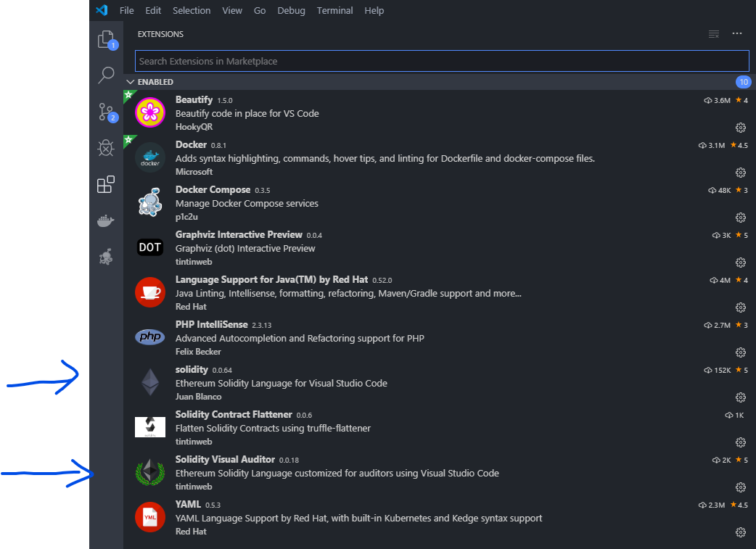Click the enabled count badge 10

(743, 82)
